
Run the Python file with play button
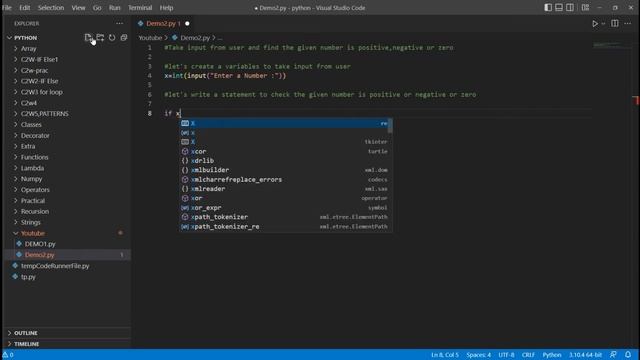[x=595, y=24]
